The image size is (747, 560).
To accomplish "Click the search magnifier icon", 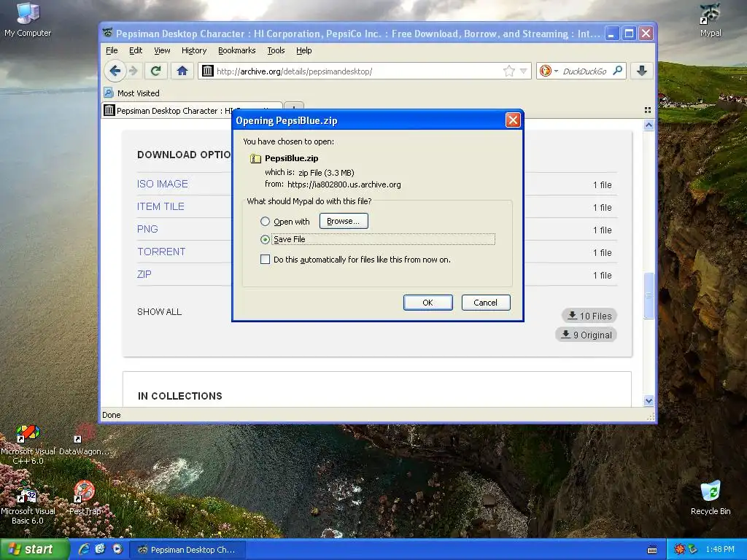I will 617,71.
